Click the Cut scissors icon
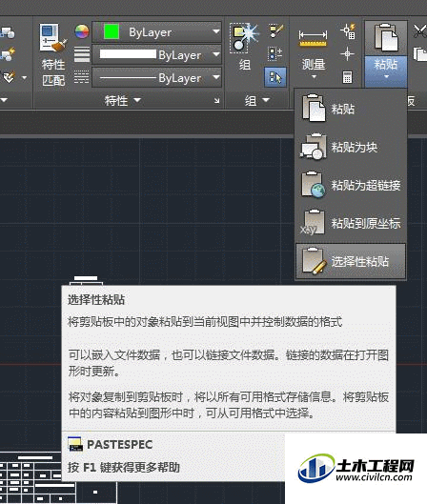 (x=419, y=30)
